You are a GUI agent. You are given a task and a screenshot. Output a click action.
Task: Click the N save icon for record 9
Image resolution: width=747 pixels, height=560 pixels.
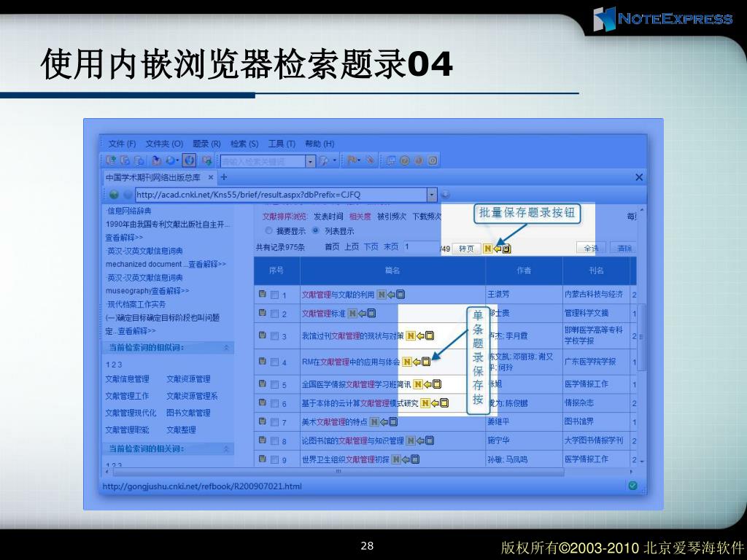tap(396, 459)
